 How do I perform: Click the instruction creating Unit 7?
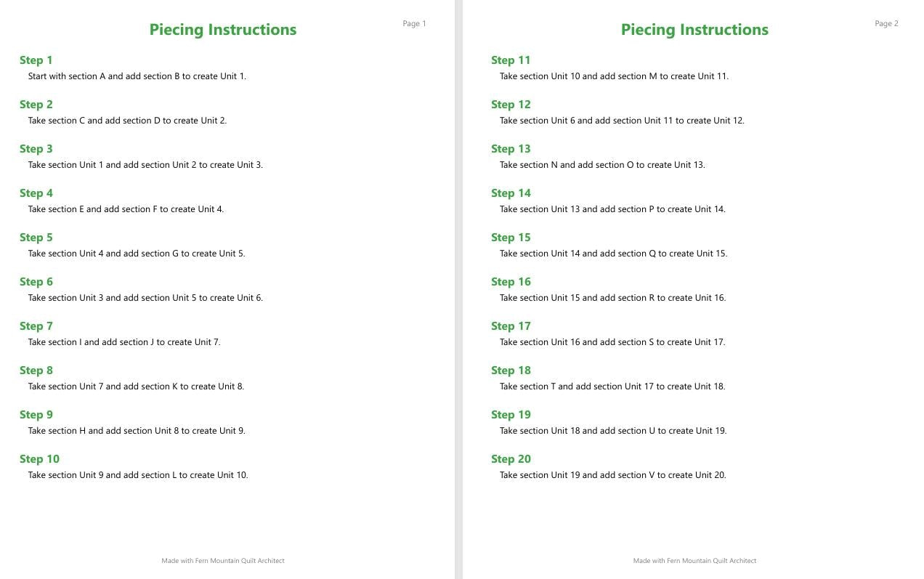pos(124,342)
